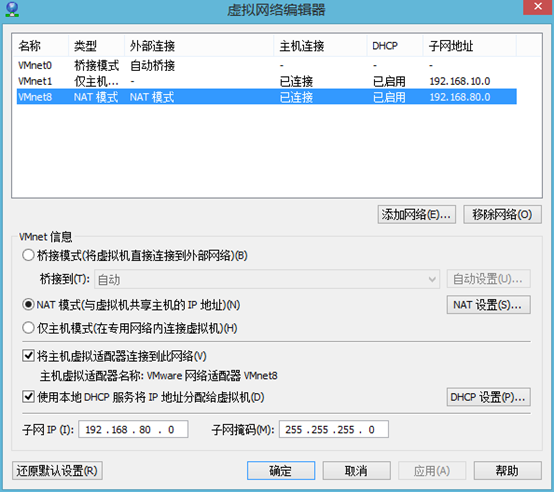Screen dimensions: 554x492
Task: Click the 类型 column header
Action: coord(96,46)
